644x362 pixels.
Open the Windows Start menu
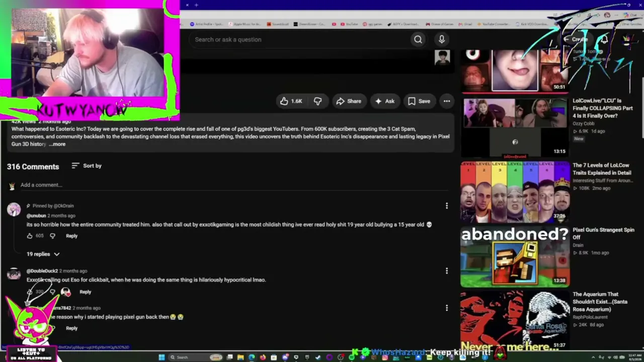pyautogui.click(x=162, y=357)
